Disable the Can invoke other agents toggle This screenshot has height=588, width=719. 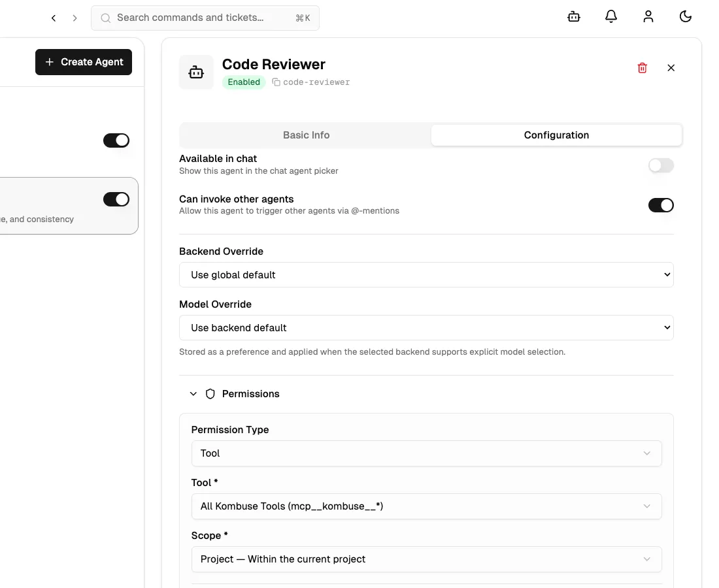tap(661, 204)
